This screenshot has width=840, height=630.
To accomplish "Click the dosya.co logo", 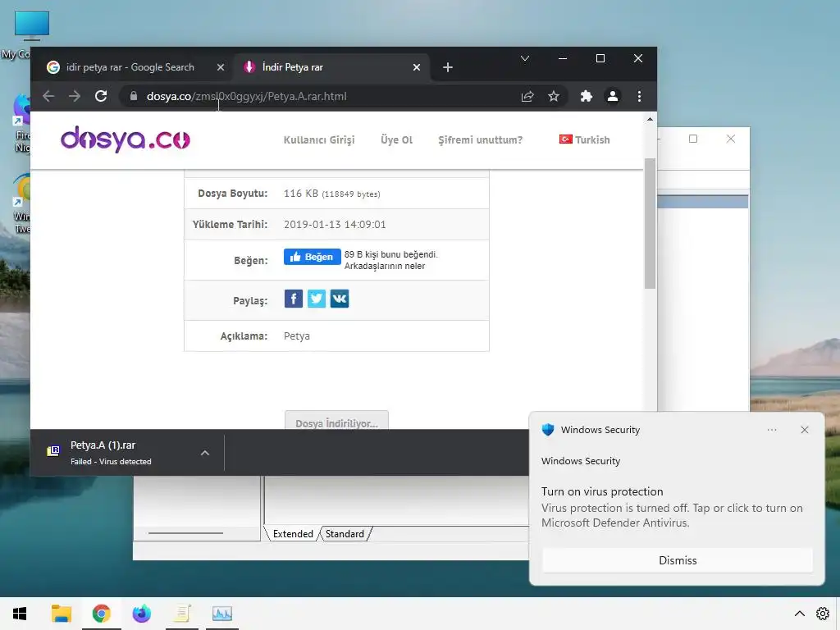I will point(126,139).
